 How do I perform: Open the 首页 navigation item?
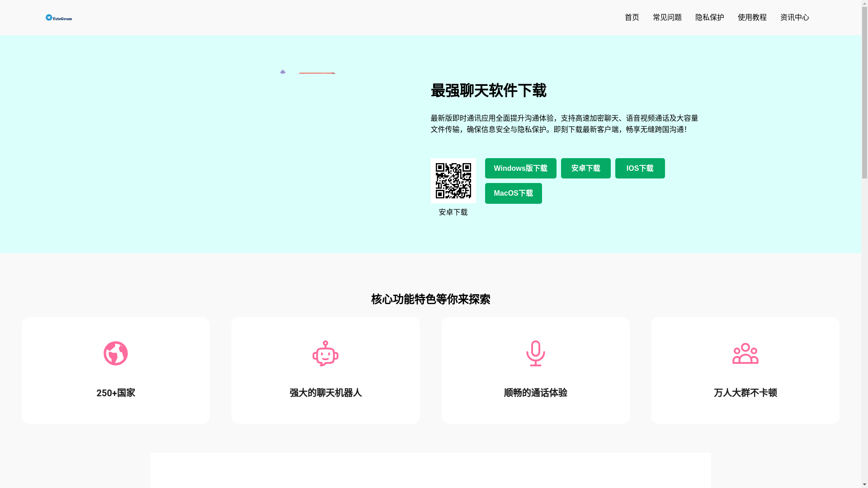tap(632, 18)
